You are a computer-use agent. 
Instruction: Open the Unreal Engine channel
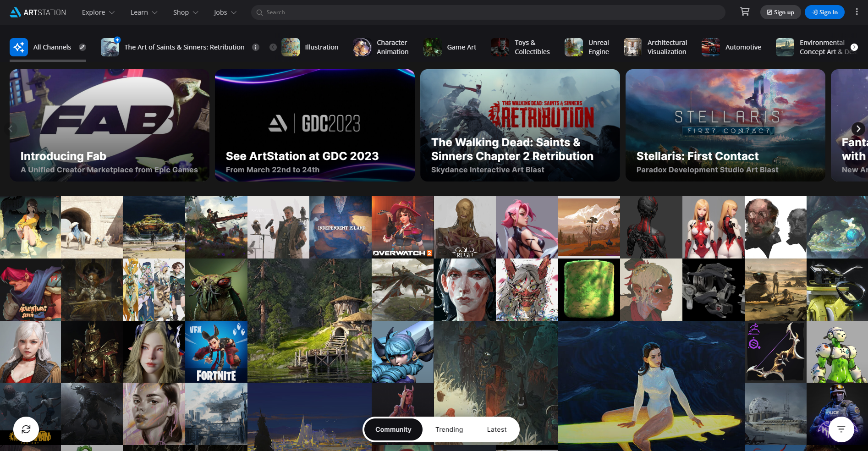[x=587, y=47]
